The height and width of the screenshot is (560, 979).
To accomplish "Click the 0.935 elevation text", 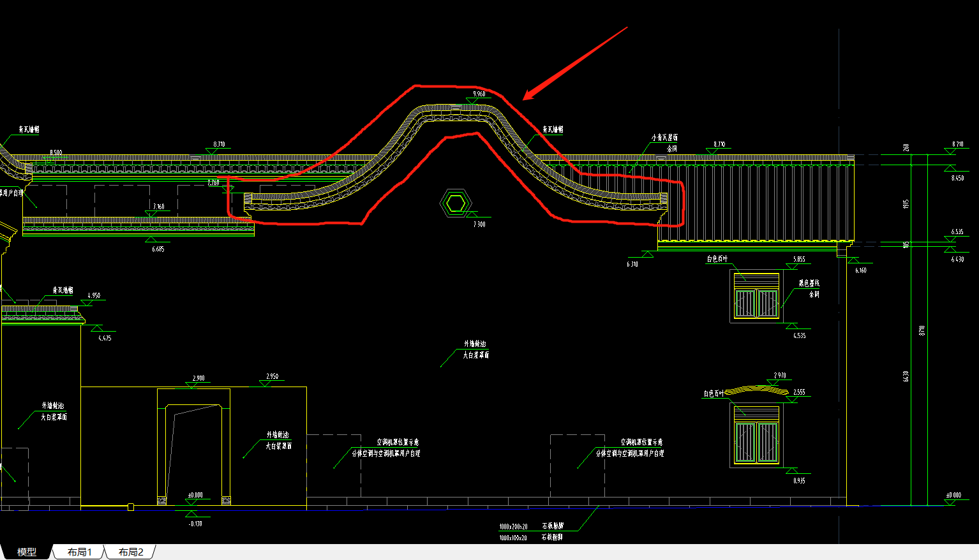I will click(799, 481).
